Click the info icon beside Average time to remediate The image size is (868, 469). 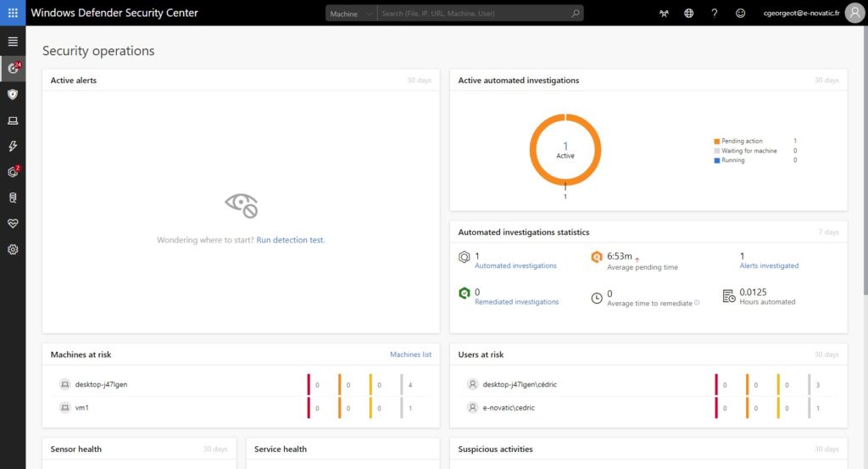coord(697,303)
